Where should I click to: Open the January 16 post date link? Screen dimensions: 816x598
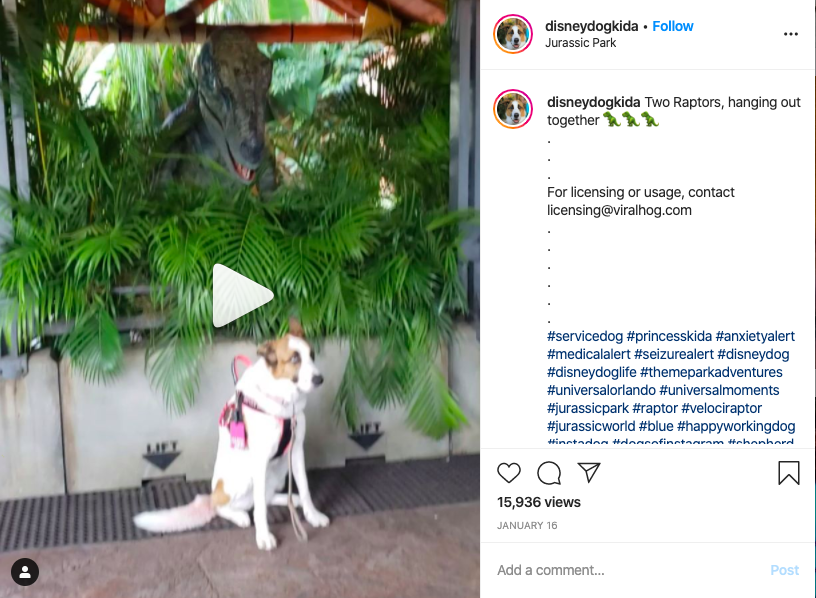point(527,526)
